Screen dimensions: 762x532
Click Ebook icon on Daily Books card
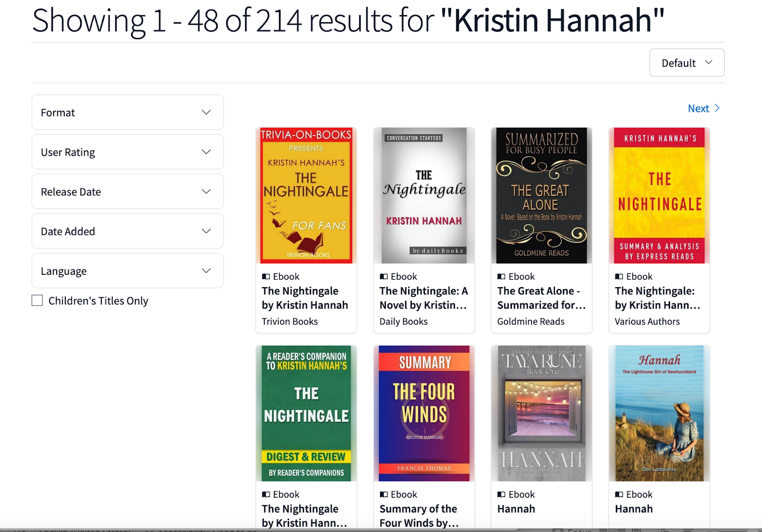[383, 277]
